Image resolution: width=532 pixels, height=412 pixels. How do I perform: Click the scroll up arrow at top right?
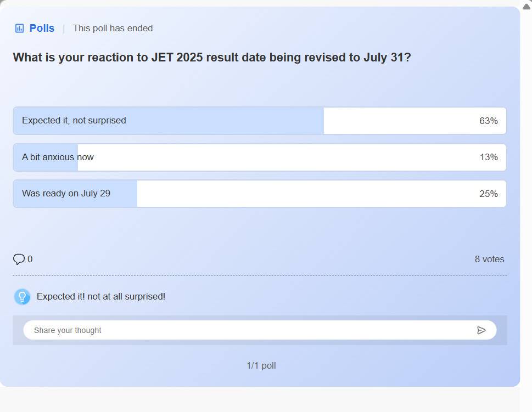[x=526, y=6]
